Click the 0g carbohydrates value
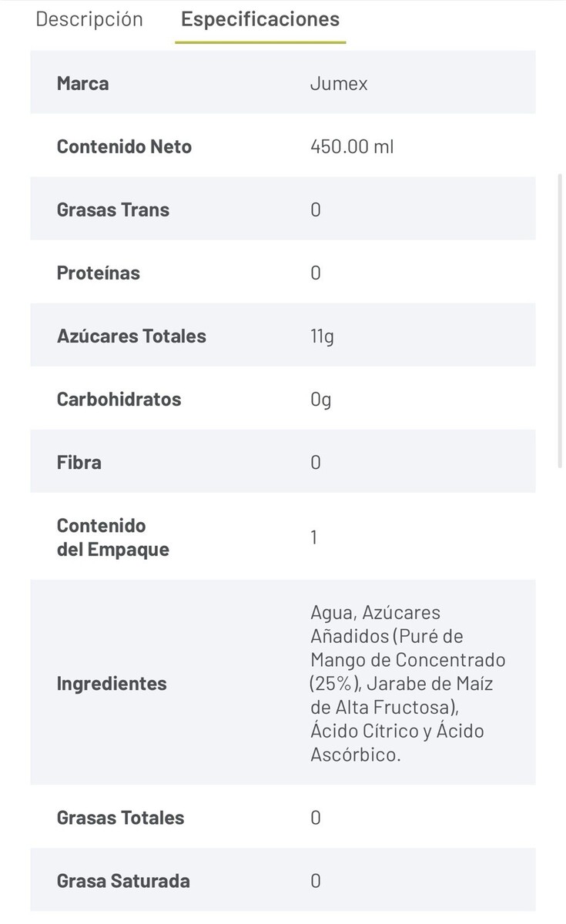The width and height of the screenshot is (566, 924). click(320, 399)
